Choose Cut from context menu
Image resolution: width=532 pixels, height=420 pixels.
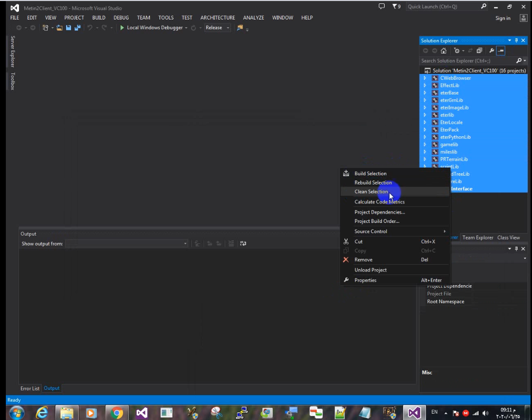395,241
